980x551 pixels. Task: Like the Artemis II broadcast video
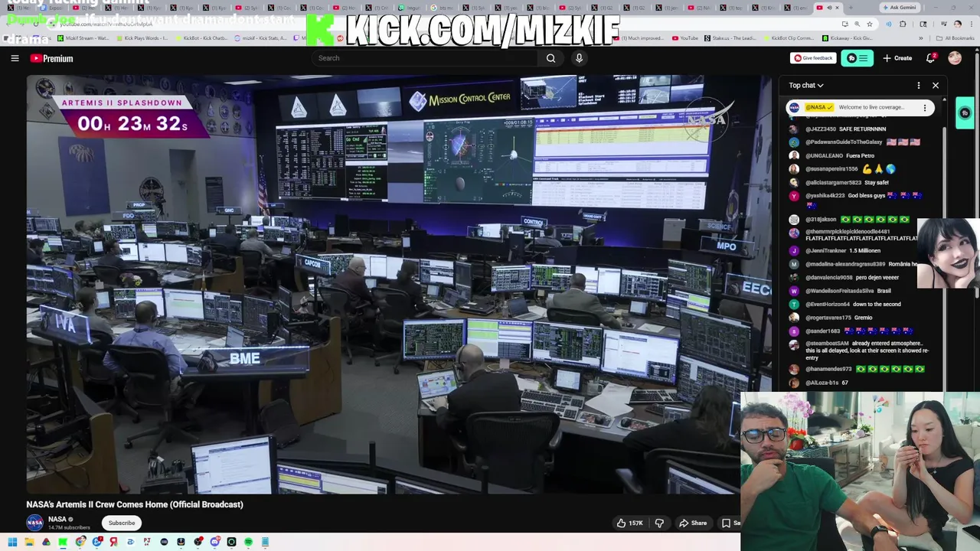pos(630,523)
